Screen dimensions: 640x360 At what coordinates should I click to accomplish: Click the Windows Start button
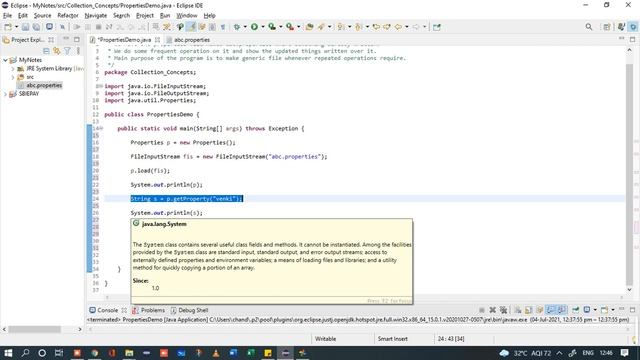tap(8, 353)
